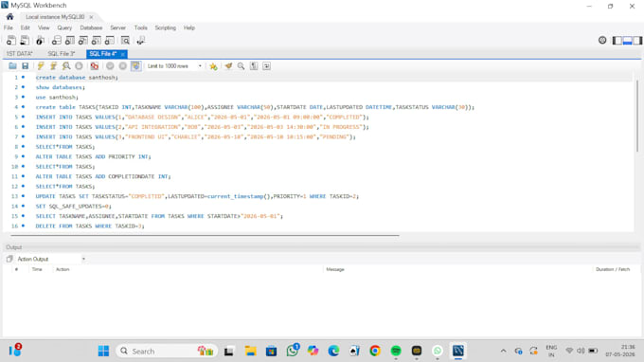Rollback transaction icon
Screen dimensions: 644x362
point(123,65)
